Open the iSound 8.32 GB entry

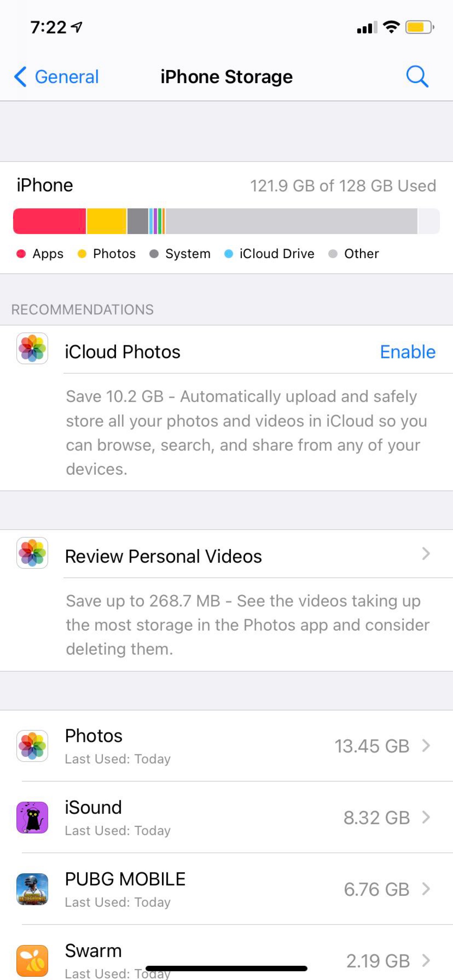(x=226, y=817)
